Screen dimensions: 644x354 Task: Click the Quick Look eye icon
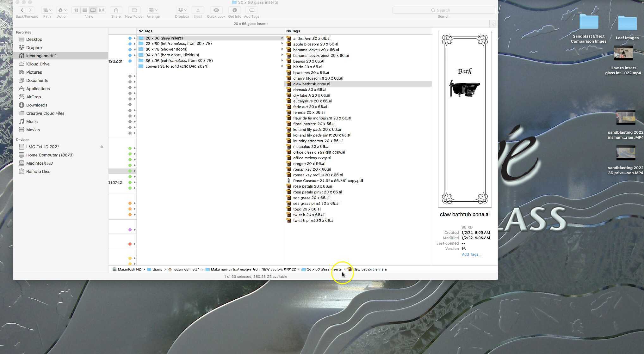tap(216, 10)
